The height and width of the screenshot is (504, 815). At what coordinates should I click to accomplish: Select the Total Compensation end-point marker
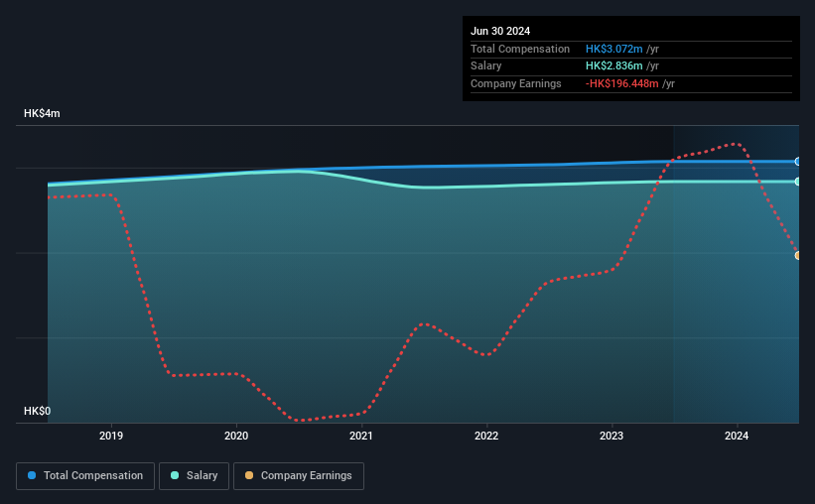click(x=797, y=162)
